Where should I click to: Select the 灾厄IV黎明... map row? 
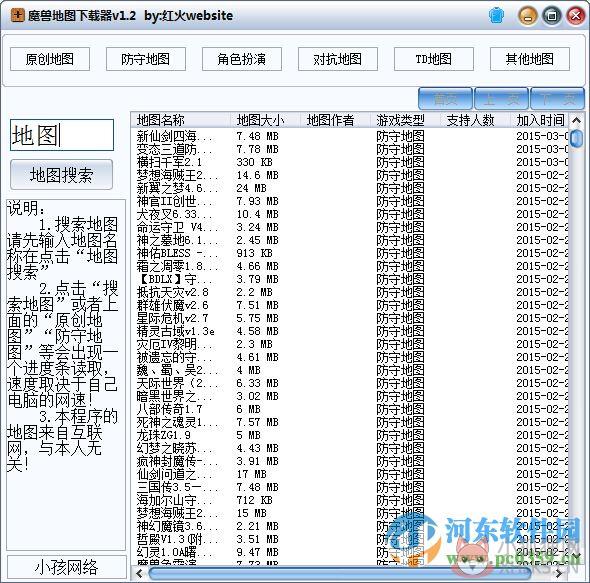point(350,344)
